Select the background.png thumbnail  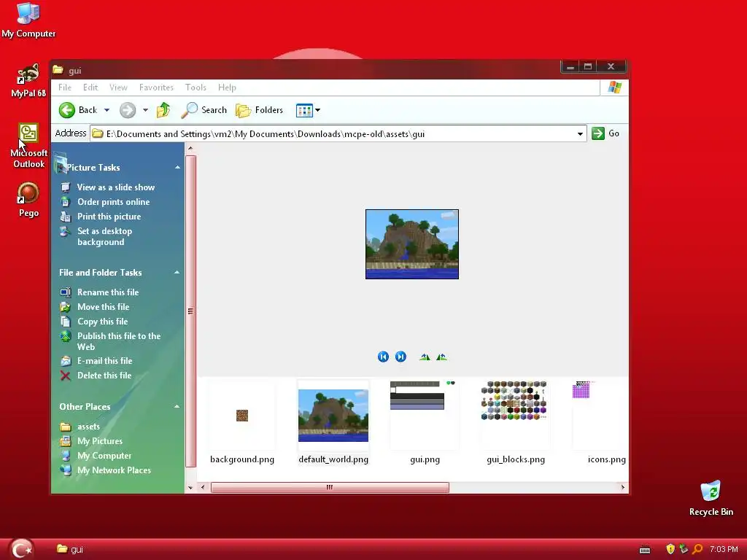pos(242,422)
